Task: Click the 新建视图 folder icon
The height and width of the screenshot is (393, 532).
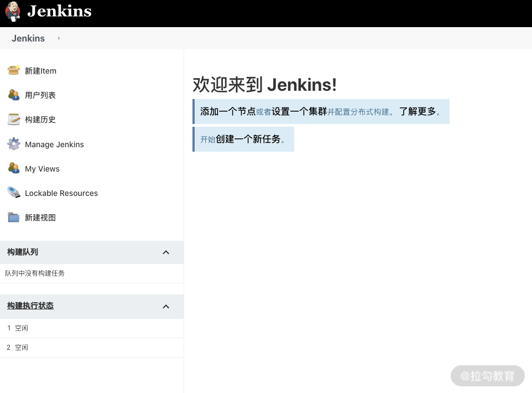Action: point(14,217)
